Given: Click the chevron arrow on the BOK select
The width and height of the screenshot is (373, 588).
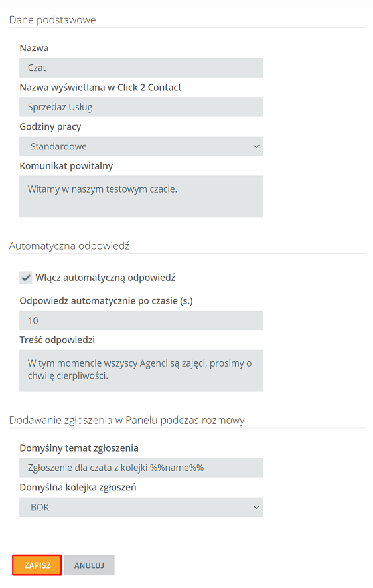Looking at the screenshot, I should [x=256, y=507].
